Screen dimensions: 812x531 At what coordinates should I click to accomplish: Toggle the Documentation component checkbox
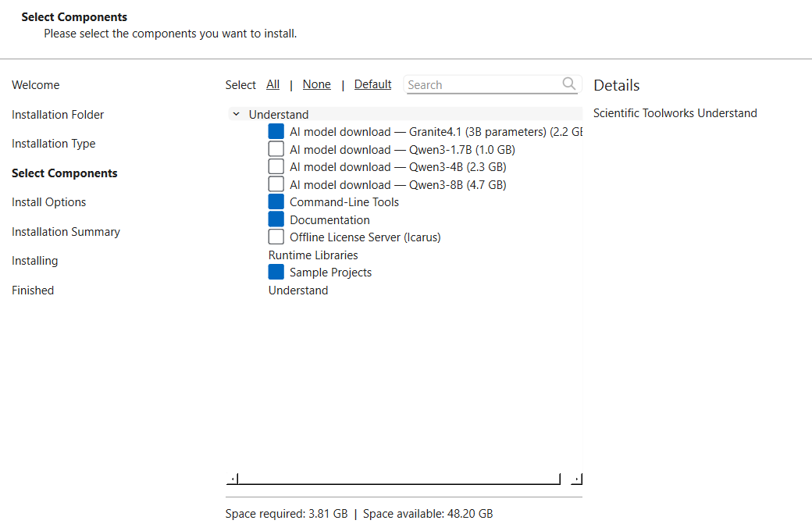click(x=276, y=219)
